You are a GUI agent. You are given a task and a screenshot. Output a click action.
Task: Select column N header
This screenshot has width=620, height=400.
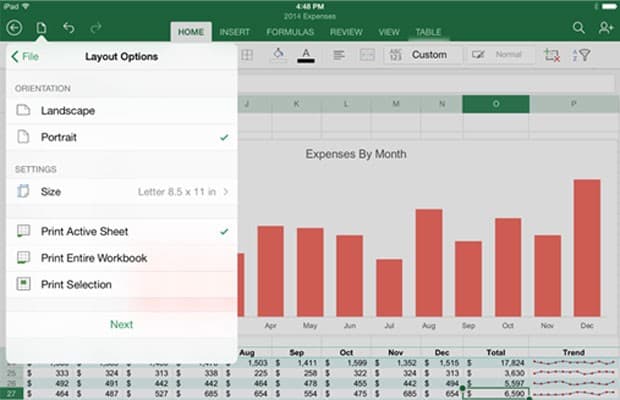442,104
